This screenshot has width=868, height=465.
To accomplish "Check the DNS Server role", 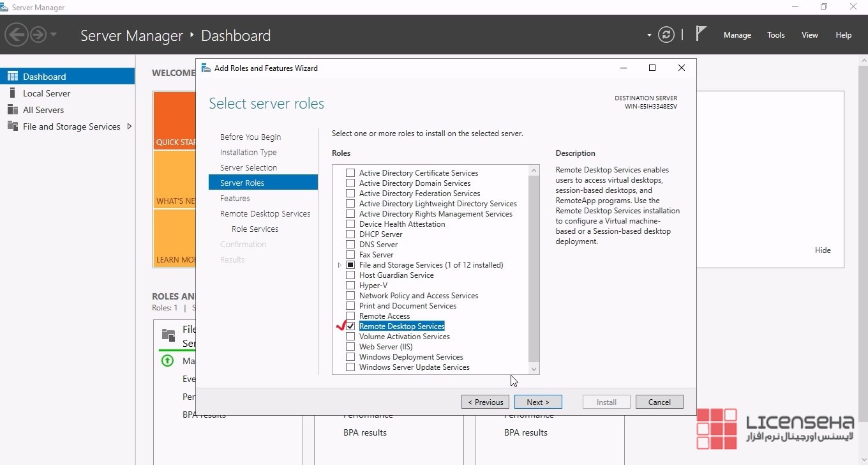I will coord(350,245).
